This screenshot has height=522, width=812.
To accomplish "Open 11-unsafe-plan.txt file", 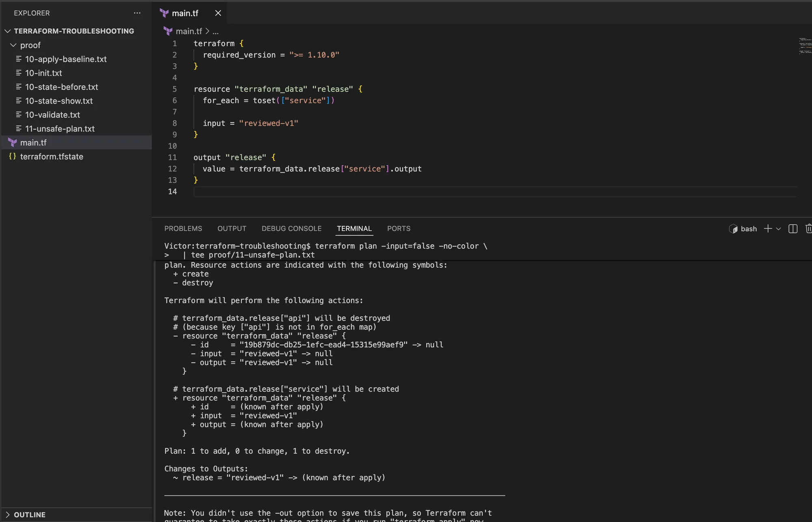I will point(60,128).
